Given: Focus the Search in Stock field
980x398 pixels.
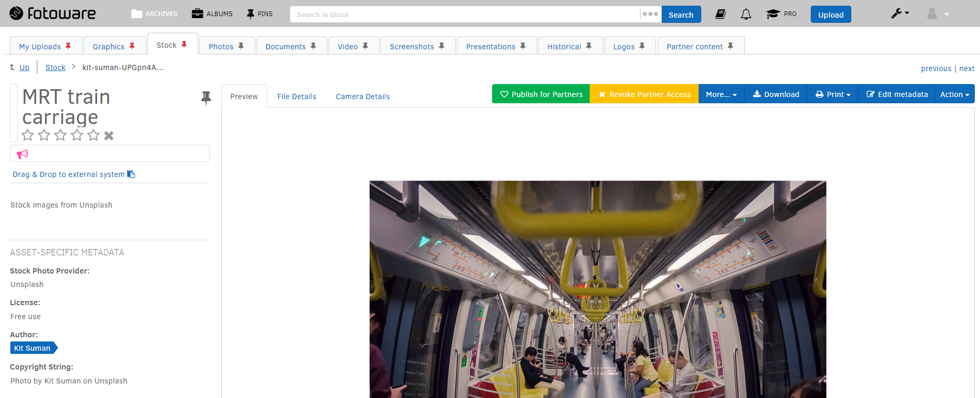Looking at the screenshot, I should (x=465, y=15).
